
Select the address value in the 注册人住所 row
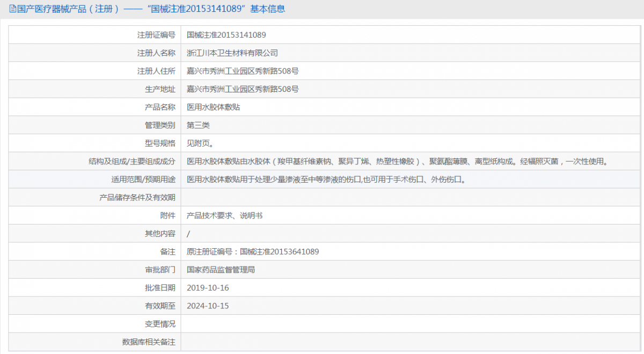[243, 71]
